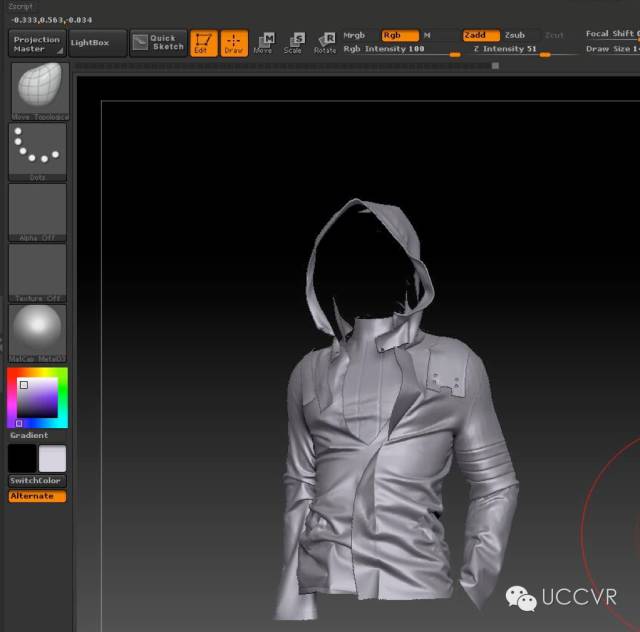
Task: Open the MatCap material selector
Action: pyautogui.click(x=37, y=333)
